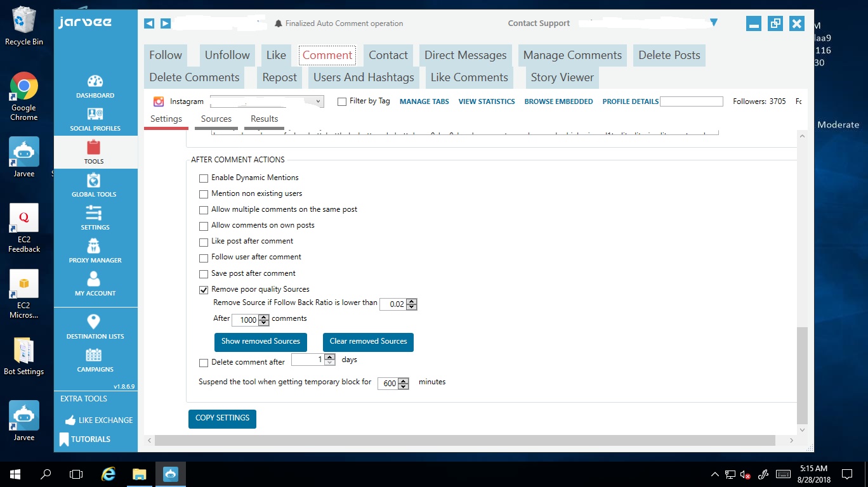
Task: Switch to the Sources sub-tab
Action: [216, 119]
